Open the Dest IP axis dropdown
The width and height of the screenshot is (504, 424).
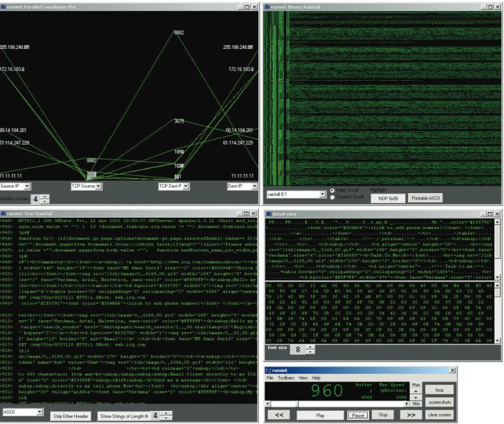(x=255, y=186)
